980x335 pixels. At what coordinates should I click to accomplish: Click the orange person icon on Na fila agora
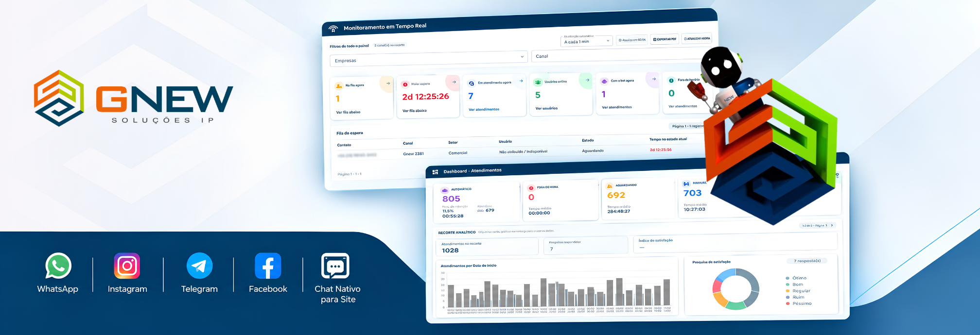tap(339, 86)
